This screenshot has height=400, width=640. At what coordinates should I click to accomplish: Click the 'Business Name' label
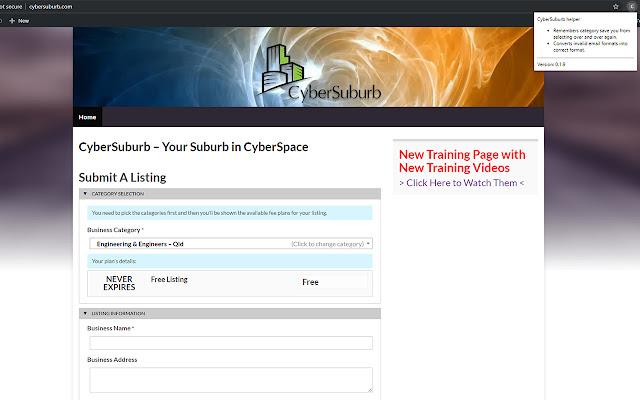pyautogui.click(x=110, y=328)
